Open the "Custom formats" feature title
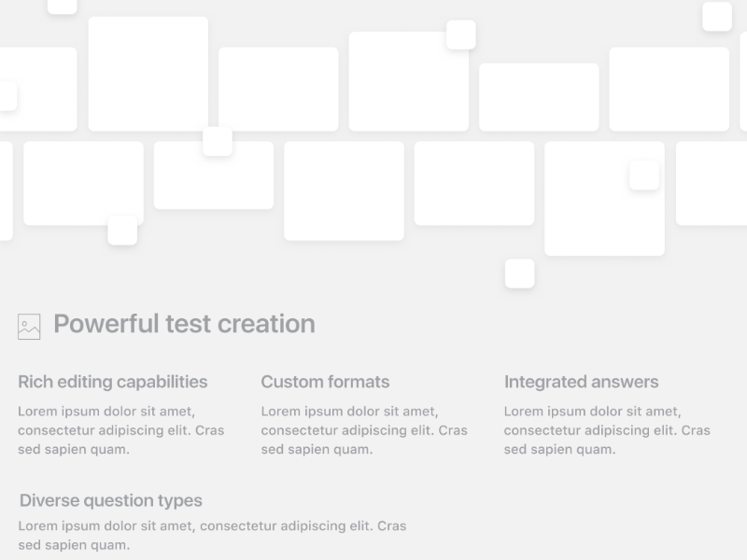 pyautogui.click(x=325, y=382)
